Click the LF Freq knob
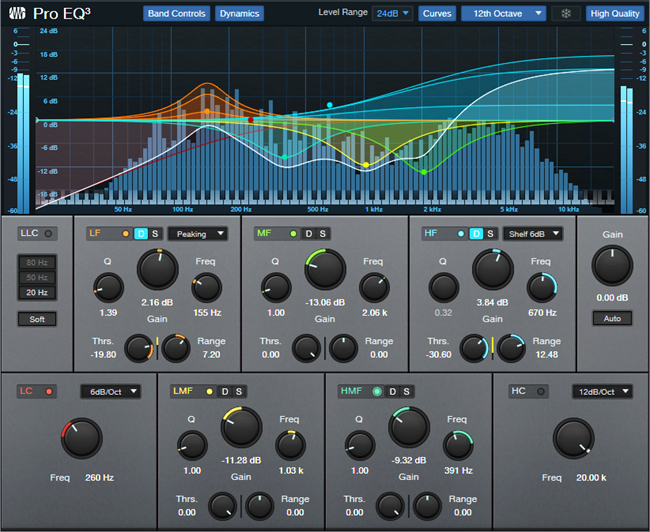Screen dimensions: 650x532 coord(206,287)
